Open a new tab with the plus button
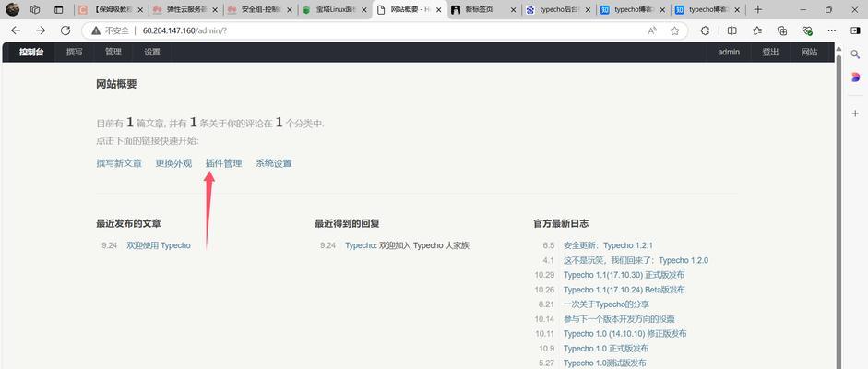The height and width of the screenshot is (369, 868). pos(758,9)
